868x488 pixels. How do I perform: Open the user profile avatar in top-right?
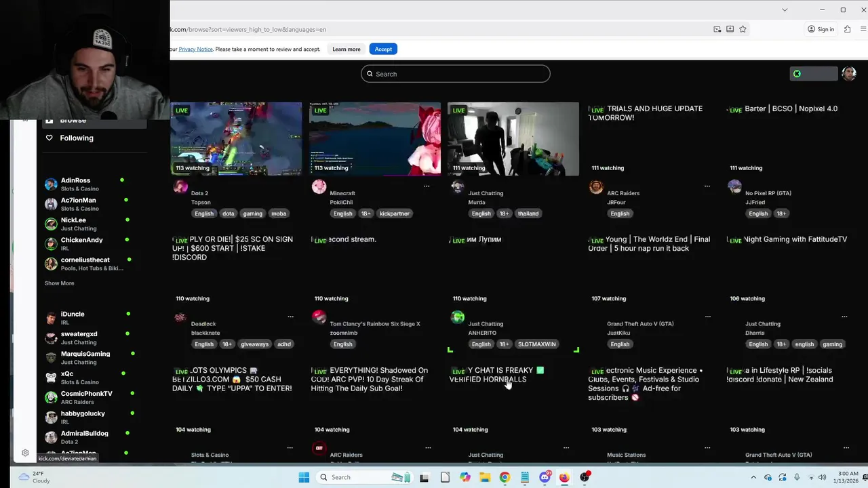[x=849, y=74]
